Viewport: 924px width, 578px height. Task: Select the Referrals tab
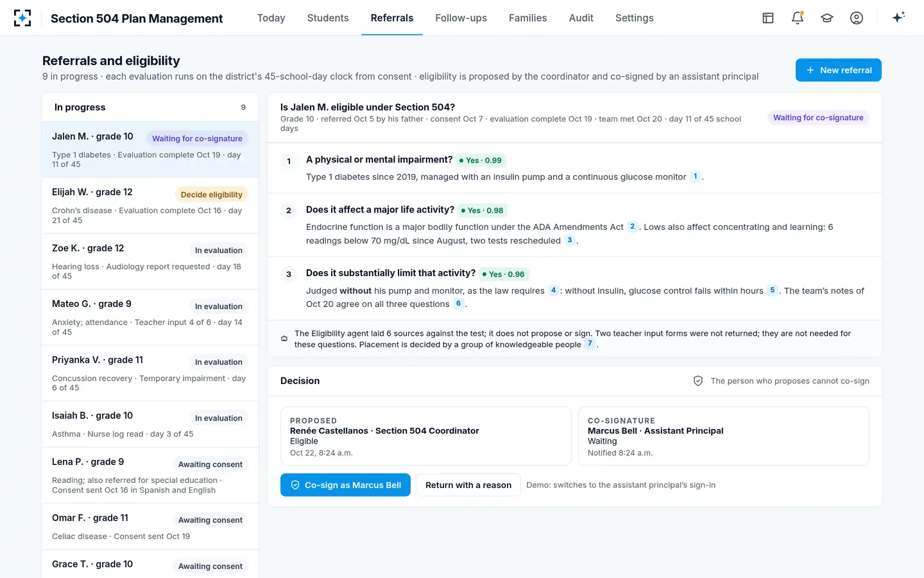tap(392, 18)
